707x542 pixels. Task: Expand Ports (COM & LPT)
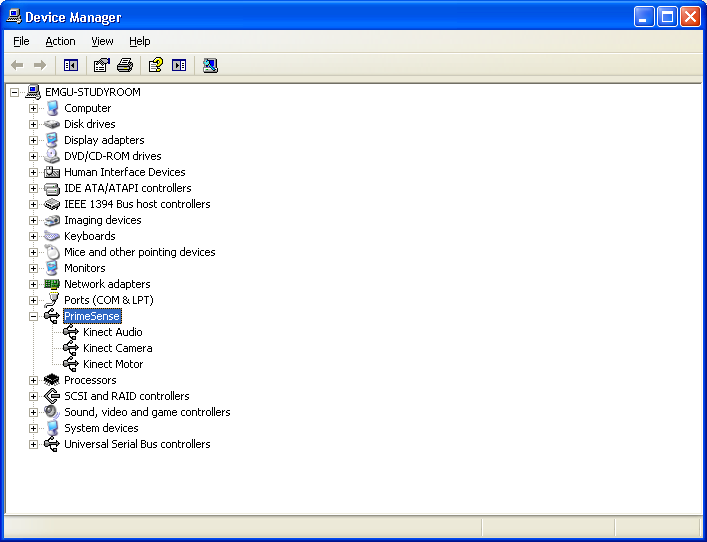click(33, 300)
